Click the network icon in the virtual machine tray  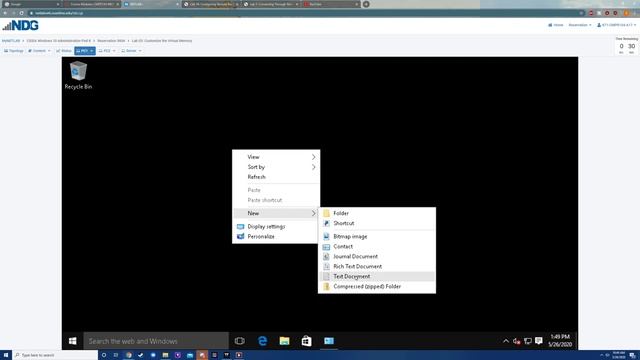[528, 341]
